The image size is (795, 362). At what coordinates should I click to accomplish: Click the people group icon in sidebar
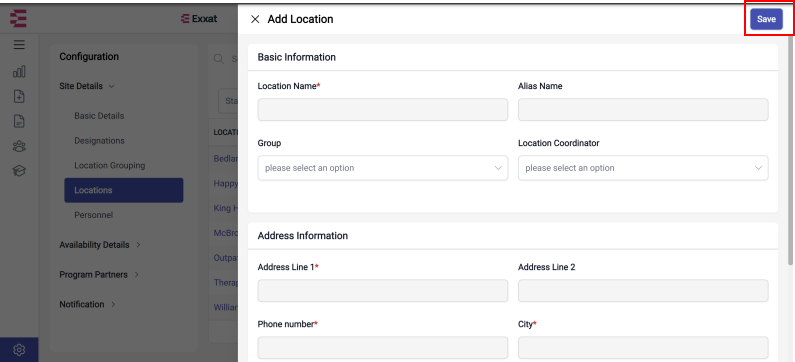tap(19, 147)
